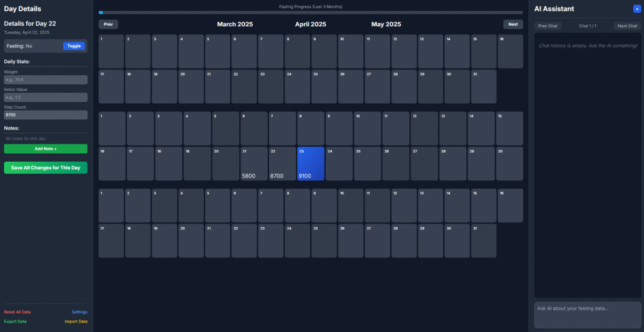Click the Reset All Data link
Viewport: 644px width, 332px height.
coord(17,312)
